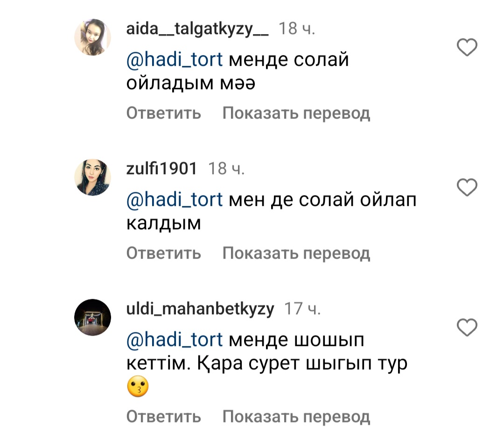This screenshot has height=445, width=504.
Task: Click 'Ответить' under aida__talgatkyzy__'s comment
Action: [x=164, y=113]
